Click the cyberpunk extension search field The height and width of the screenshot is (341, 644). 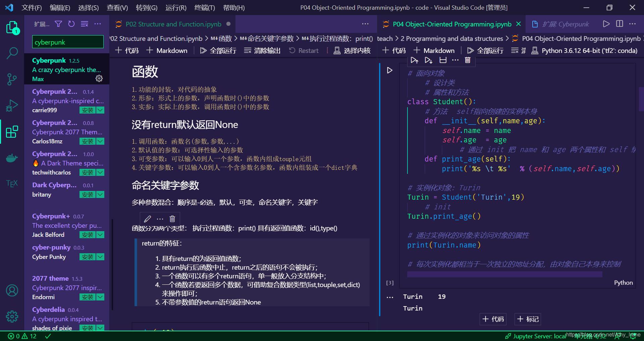(67, 42)
